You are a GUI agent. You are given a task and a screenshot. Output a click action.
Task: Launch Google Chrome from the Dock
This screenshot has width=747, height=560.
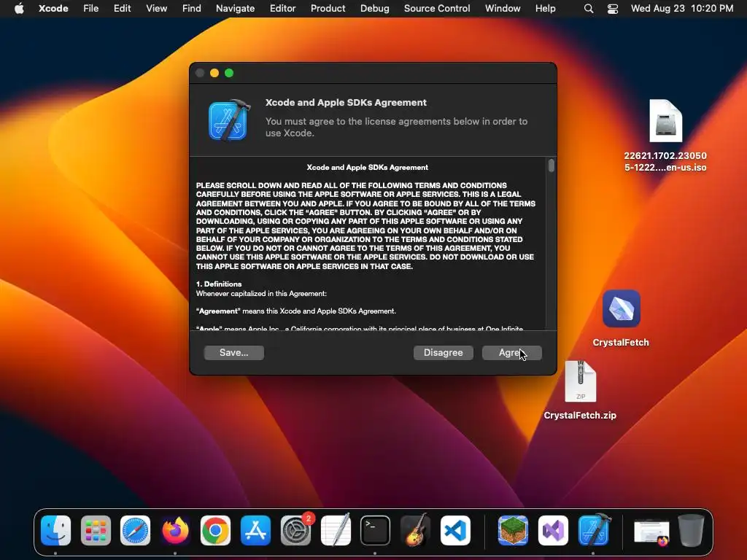pyautogui.click(x=215, y=530)
